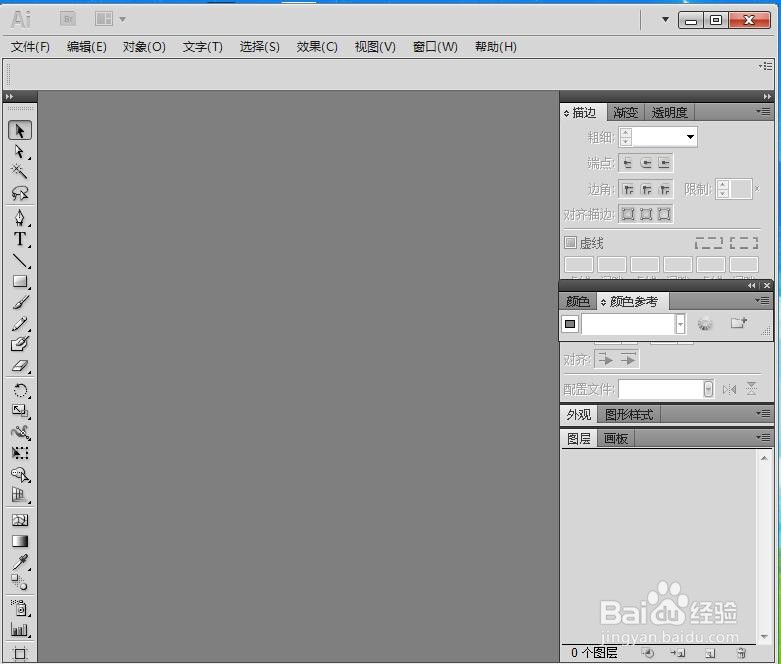Open the File menu (文件)
Viewport: 781px width, 664px height.
(30, 47)
